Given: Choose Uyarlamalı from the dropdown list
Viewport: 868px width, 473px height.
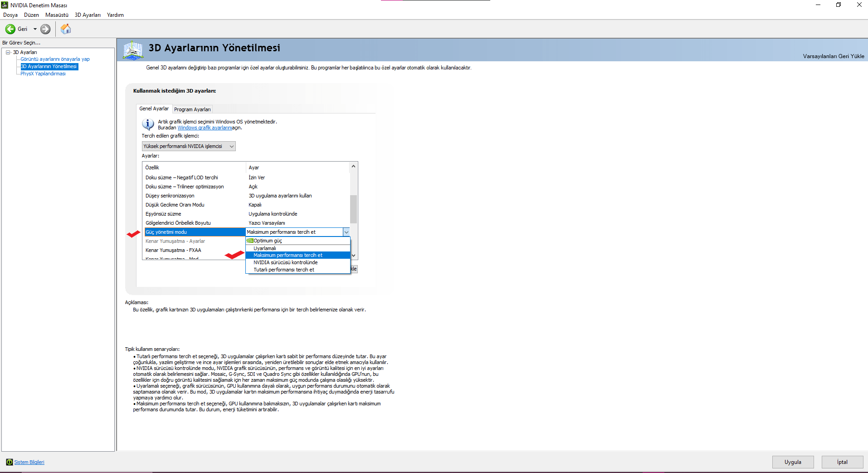Looking at the screenshot, I should tap(298, 248).
